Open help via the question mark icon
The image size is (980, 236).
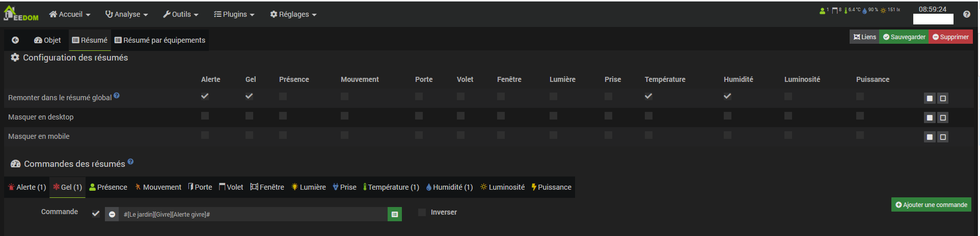pyautogui.click(x=966, y=14)
